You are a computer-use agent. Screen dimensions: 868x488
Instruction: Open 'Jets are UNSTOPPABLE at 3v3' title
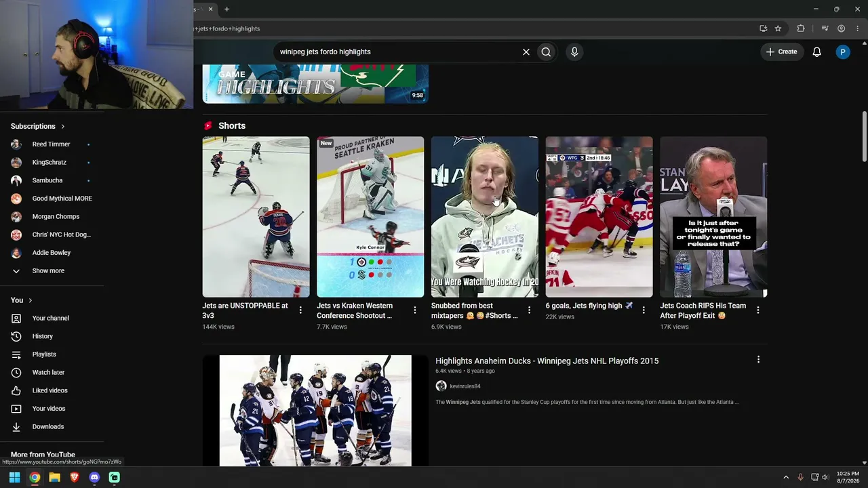245,310
